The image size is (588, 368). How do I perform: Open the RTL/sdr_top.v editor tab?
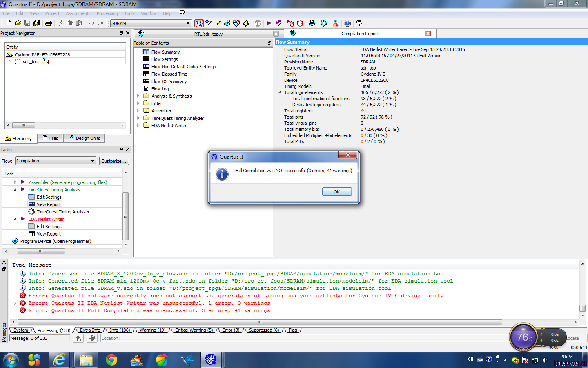point(208,34)
